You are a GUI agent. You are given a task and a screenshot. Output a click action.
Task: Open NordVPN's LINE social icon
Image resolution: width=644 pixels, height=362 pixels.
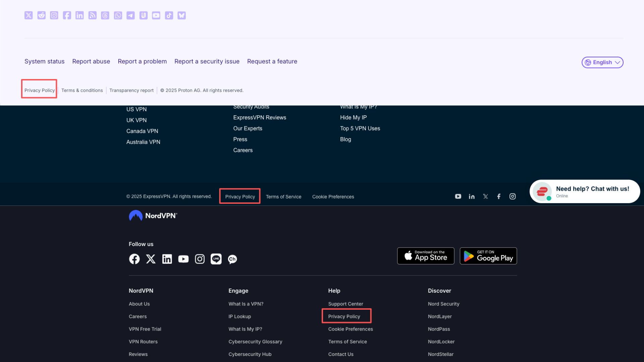pos(216,259)
